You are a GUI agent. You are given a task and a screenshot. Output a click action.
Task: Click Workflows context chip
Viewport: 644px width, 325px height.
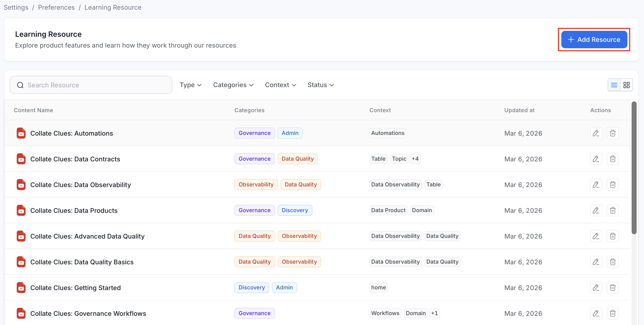tap(385, 313)
